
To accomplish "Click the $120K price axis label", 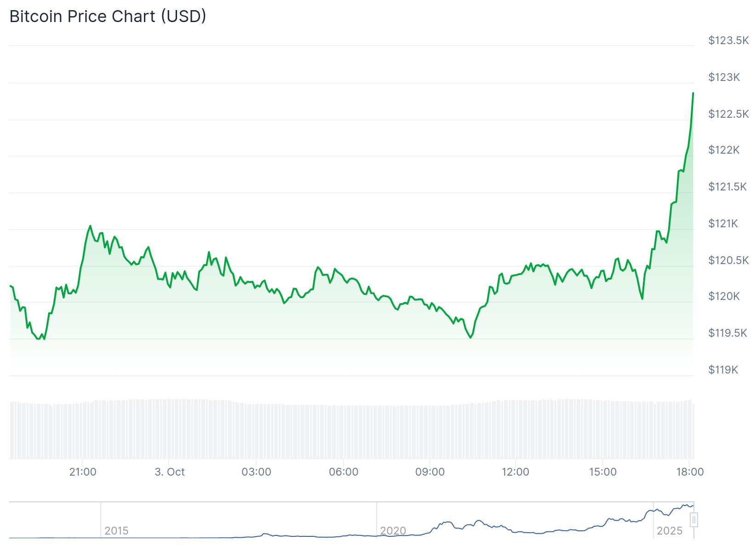I will [x=724, y=296].
